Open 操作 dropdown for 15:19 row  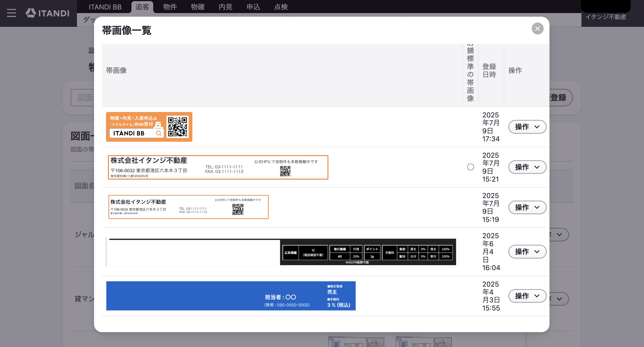point(527,207)
